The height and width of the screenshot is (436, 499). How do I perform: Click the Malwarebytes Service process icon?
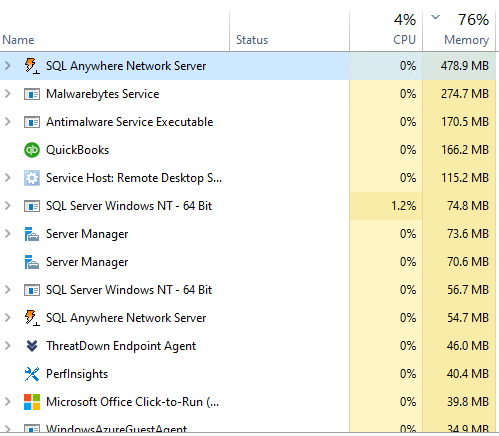pos(32,94)
